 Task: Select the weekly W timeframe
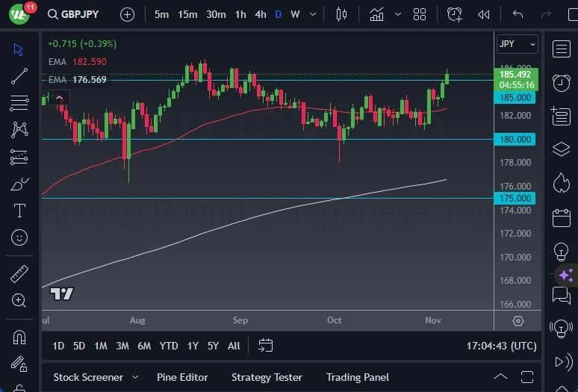click(295, 14)
